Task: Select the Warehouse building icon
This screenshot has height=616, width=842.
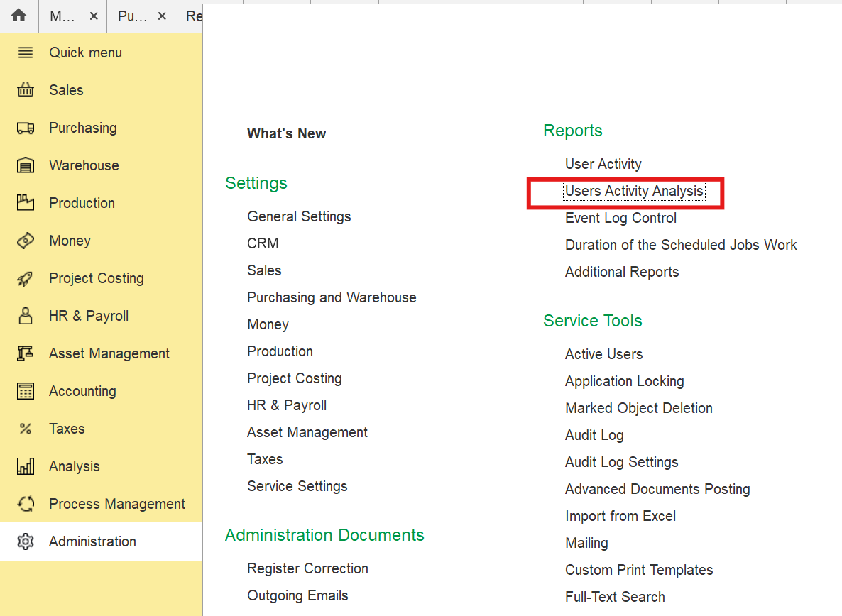Action: point(26,165)
